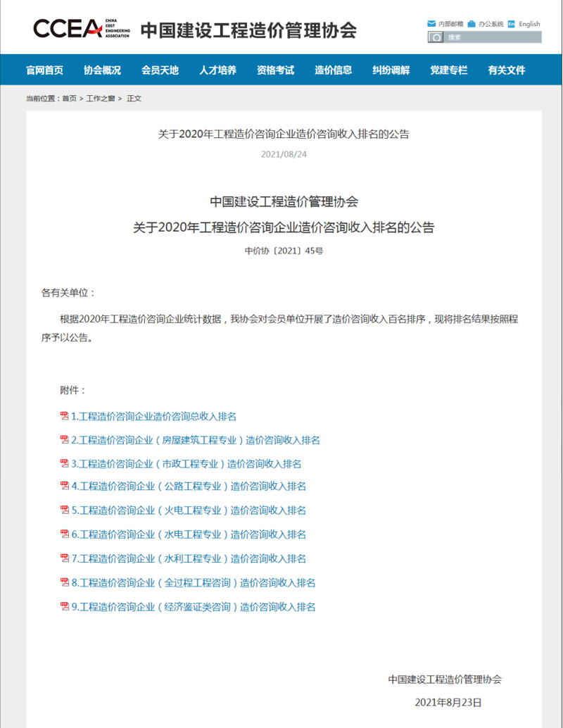This screenshot has width=563, height=728.
Task: Open attachment 1 总收入排名 link
Action: tap(153, 417)
